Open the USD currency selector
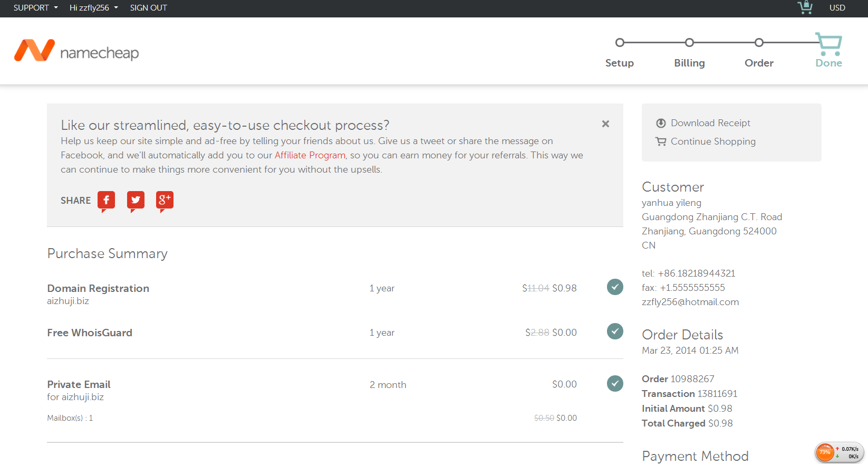The width and height of the screenshot is (868, 464). point(837,8)
